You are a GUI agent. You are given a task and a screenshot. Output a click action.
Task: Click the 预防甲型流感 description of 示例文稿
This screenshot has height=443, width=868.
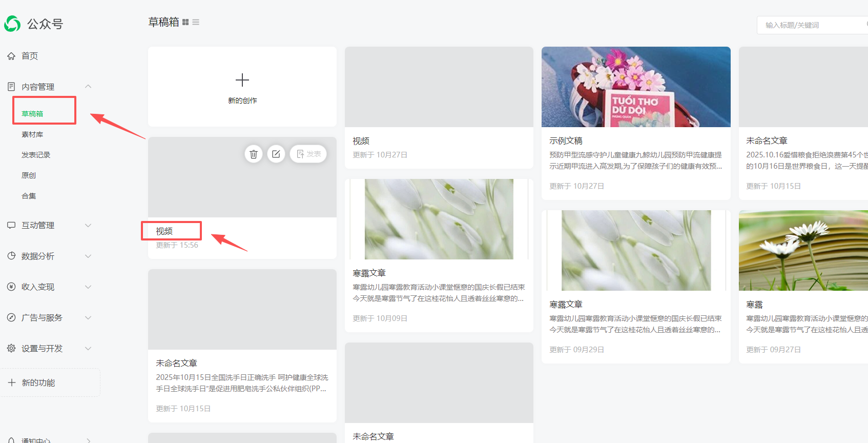point(636,160)
